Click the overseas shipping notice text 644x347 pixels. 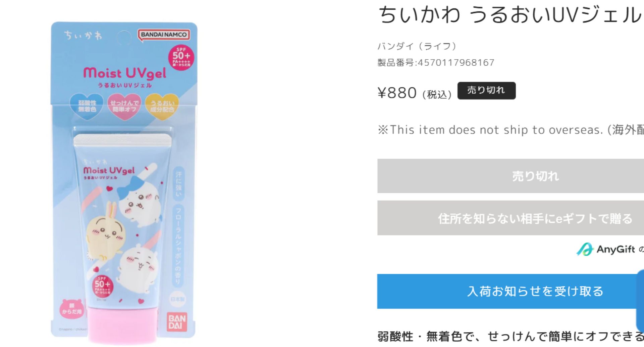click(x=511, y=130)
